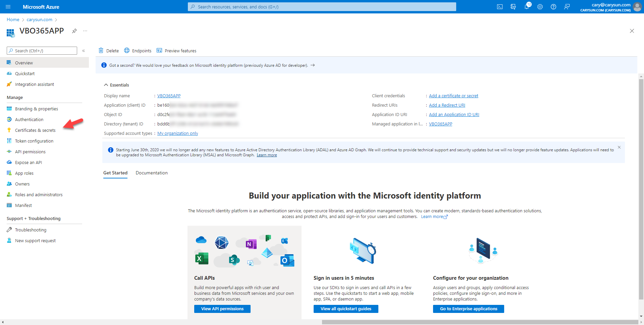
Task: Close the VBO365APP blade
Action: (x=632, y=31)
